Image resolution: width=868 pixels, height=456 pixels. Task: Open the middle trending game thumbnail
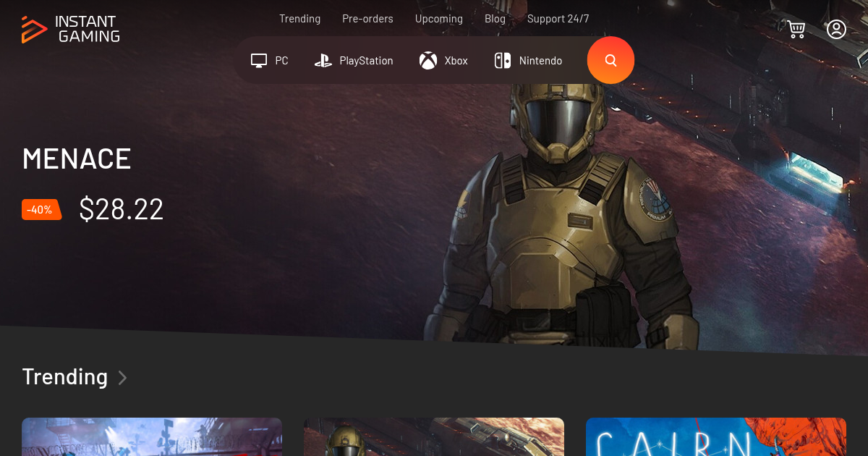434,437
